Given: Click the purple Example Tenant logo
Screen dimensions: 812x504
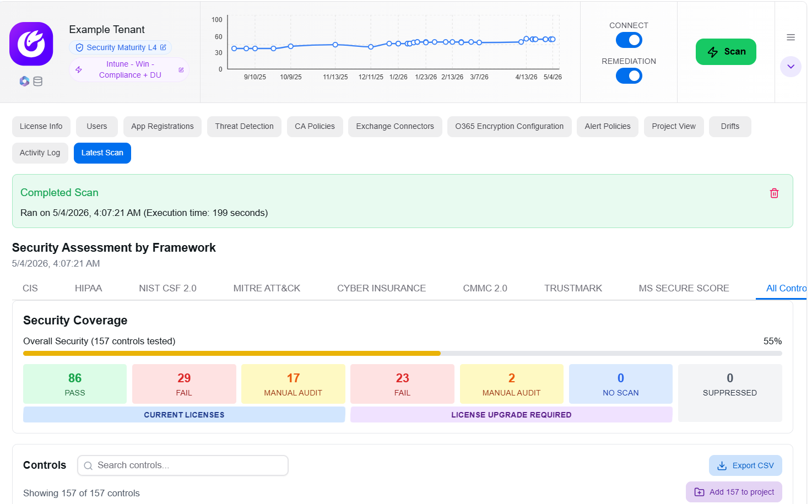Looking at the screenshot, I should click(31, 44).
